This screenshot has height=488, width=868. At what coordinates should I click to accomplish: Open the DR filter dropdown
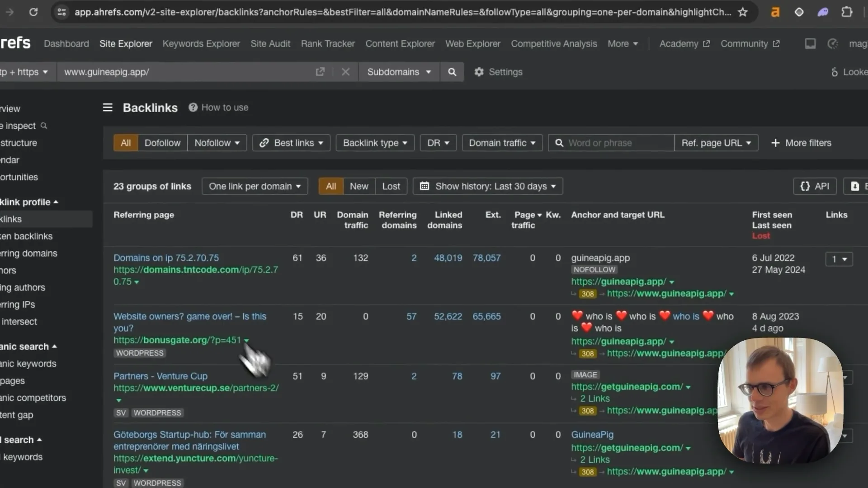pos(438,143)
